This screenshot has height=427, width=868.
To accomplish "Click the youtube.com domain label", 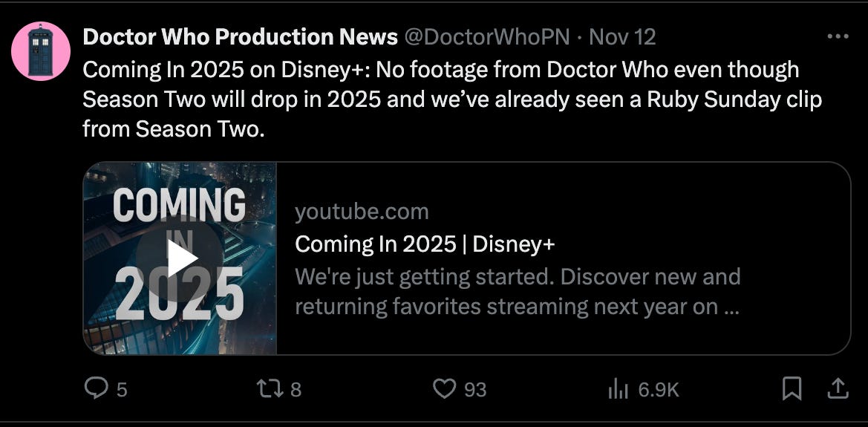I will [x=362, y=212].
